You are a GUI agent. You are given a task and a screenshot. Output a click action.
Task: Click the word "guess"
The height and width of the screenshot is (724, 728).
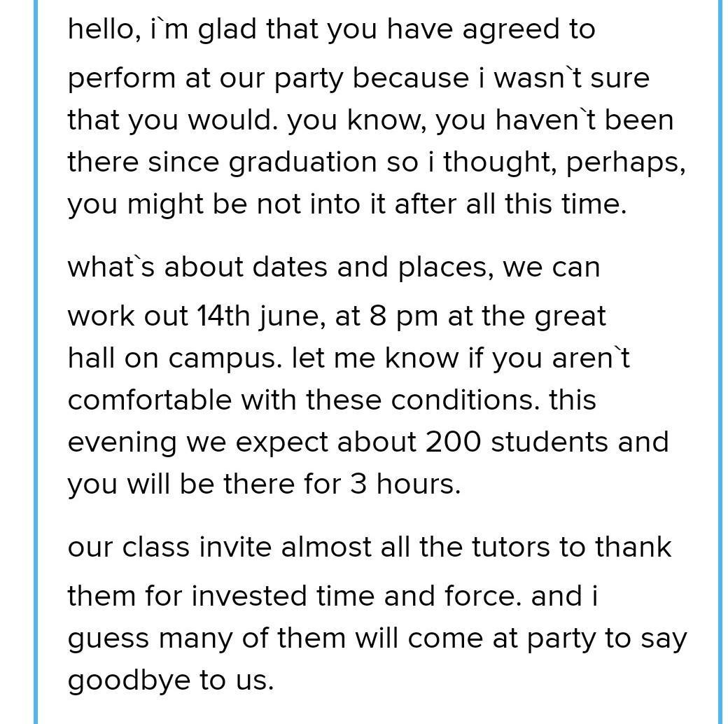point(108,639)
